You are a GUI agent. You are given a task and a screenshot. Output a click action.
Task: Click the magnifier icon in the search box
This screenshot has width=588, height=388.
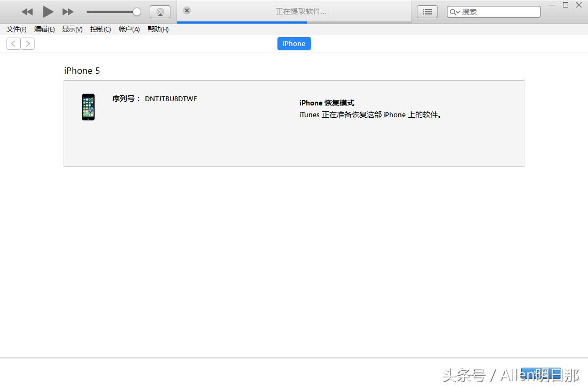point(454,11)
